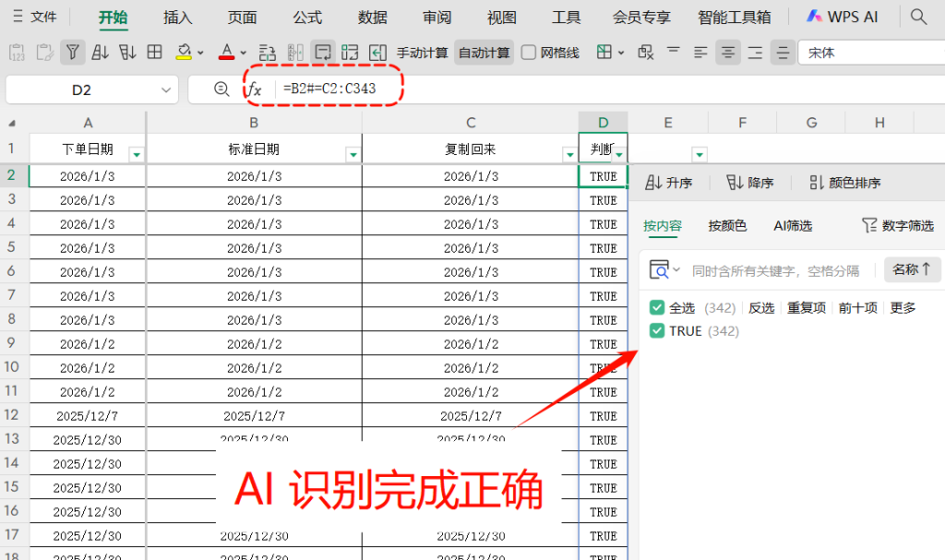
Task: Click the 宋体 font name box
Action: [871, 53]
